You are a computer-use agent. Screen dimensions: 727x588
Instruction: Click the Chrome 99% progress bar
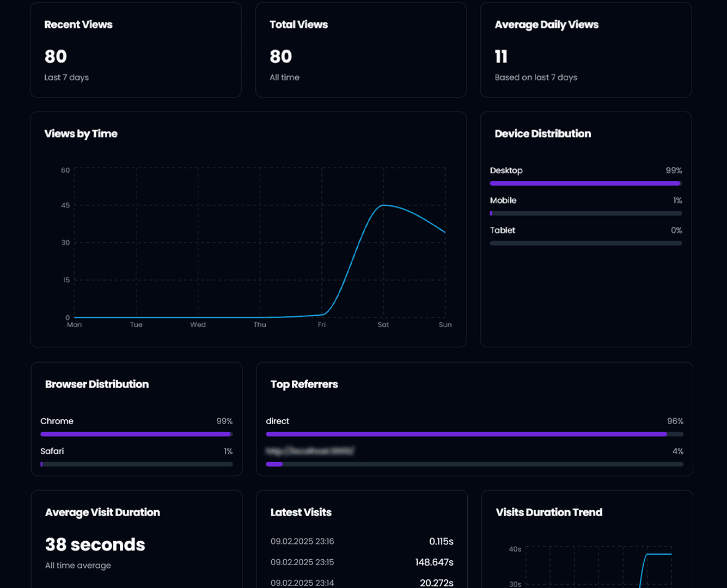coord(137,434)
